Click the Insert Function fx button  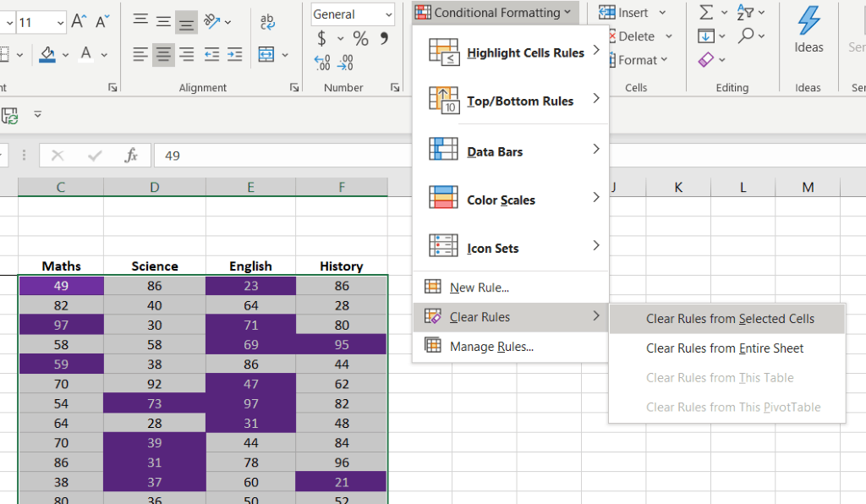tap(131, 156)
